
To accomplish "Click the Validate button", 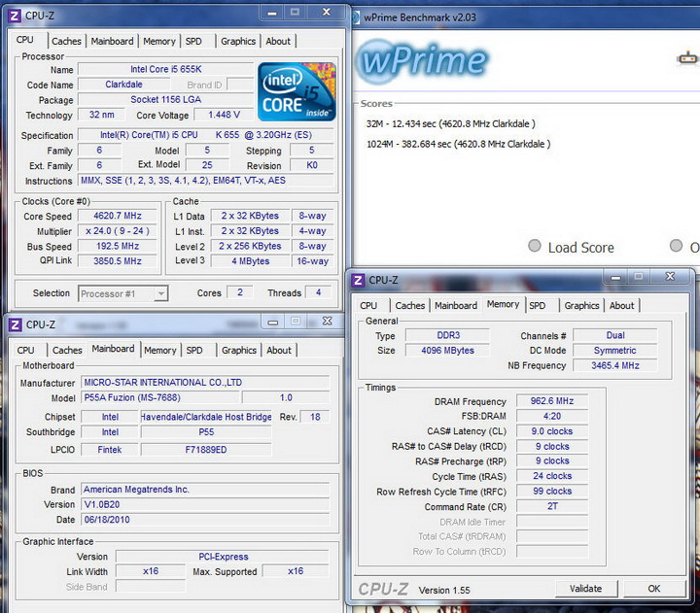I will [x=585, y=589].
